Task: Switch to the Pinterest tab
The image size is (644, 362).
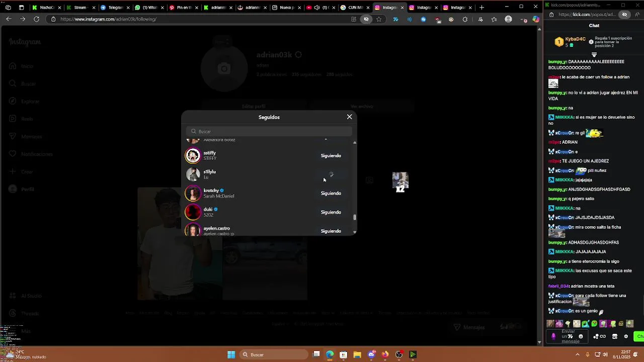Action: click(183, 8)
